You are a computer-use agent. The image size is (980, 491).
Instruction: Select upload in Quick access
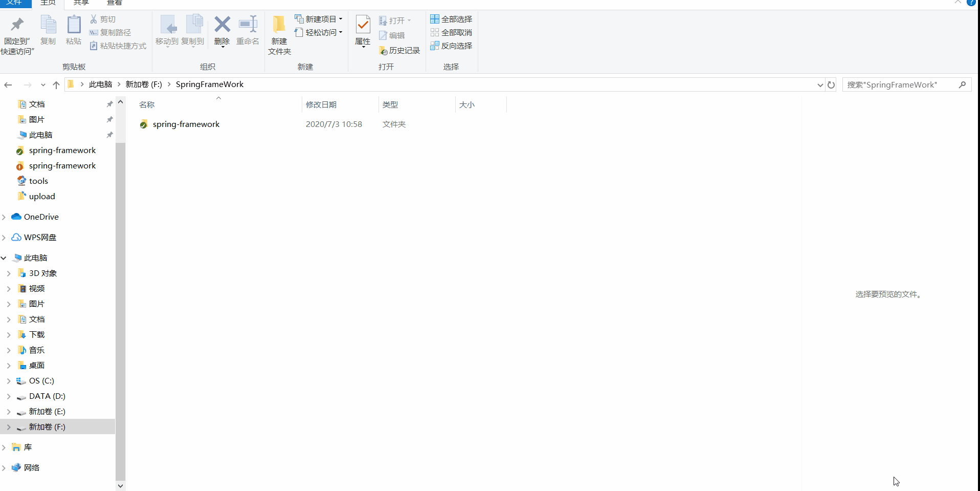click(42, 197)
